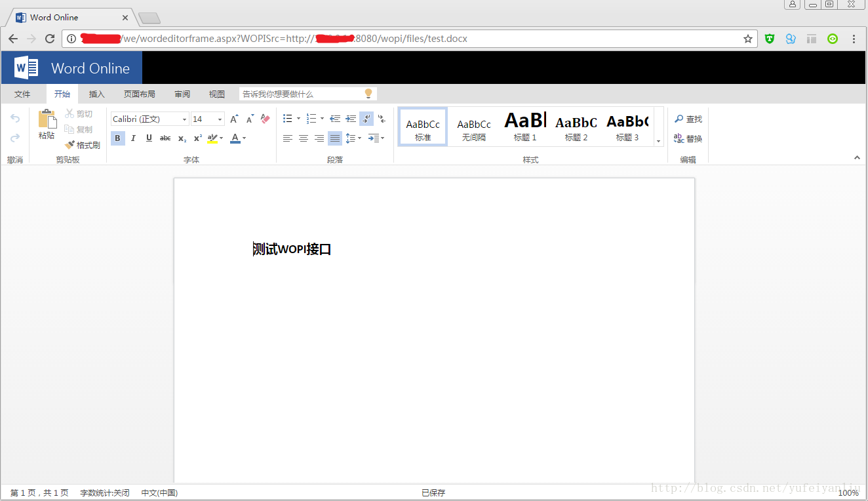868x501 pixels.
Task: Decrease paragraph indent
Action: 335,119
